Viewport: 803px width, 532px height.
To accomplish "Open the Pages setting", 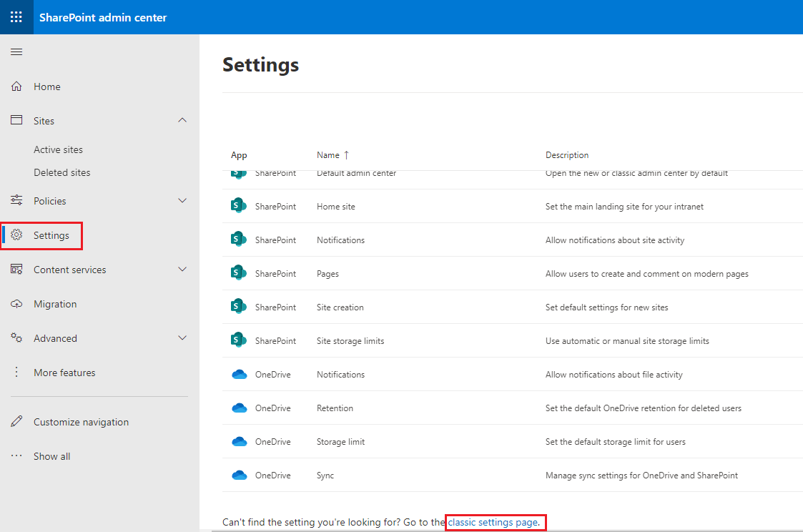I will tap(327, 274).
